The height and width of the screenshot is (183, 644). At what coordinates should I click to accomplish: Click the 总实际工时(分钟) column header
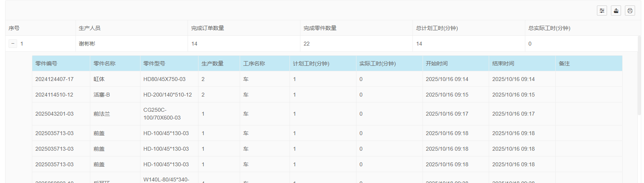[x=549, y=28]
